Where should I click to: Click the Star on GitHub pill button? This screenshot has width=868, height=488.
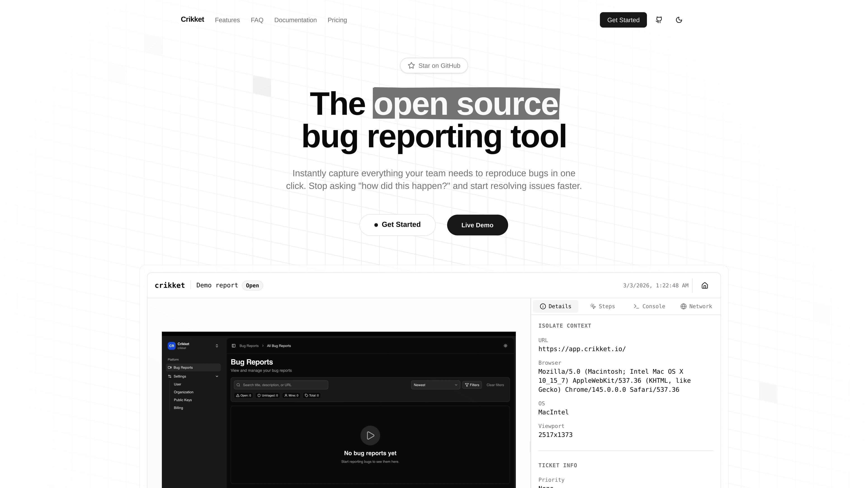(x=434, y=66)
